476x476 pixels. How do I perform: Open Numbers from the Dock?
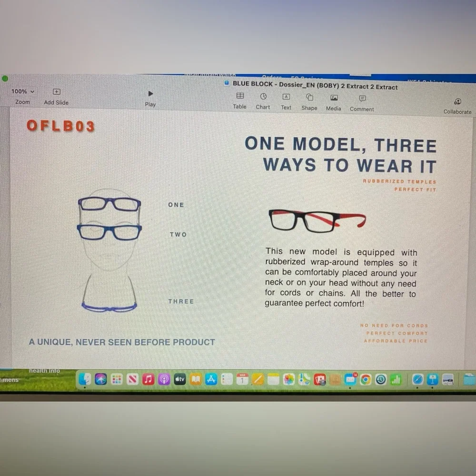pyautogui.click(x=396, y=379)
